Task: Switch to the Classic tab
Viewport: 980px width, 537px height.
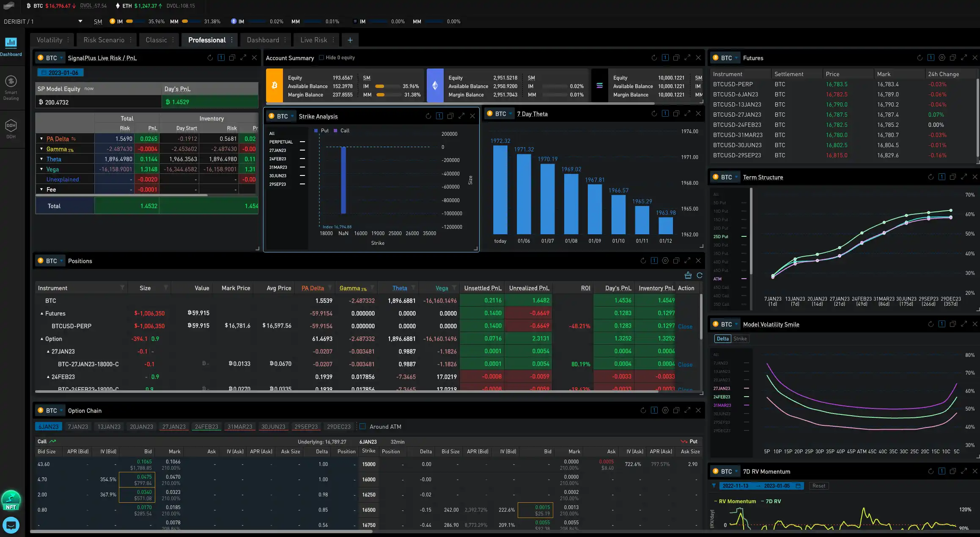Action: (156, 40)
